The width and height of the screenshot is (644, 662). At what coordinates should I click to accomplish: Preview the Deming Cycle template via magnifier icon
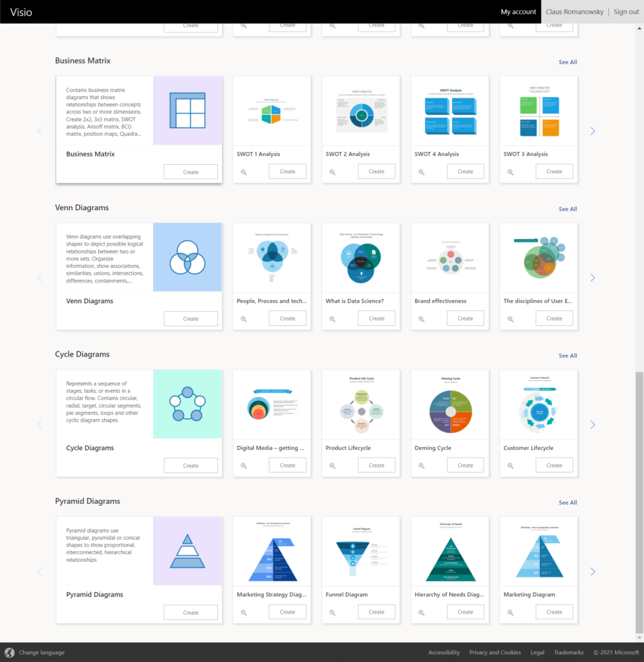pos(422,465)
